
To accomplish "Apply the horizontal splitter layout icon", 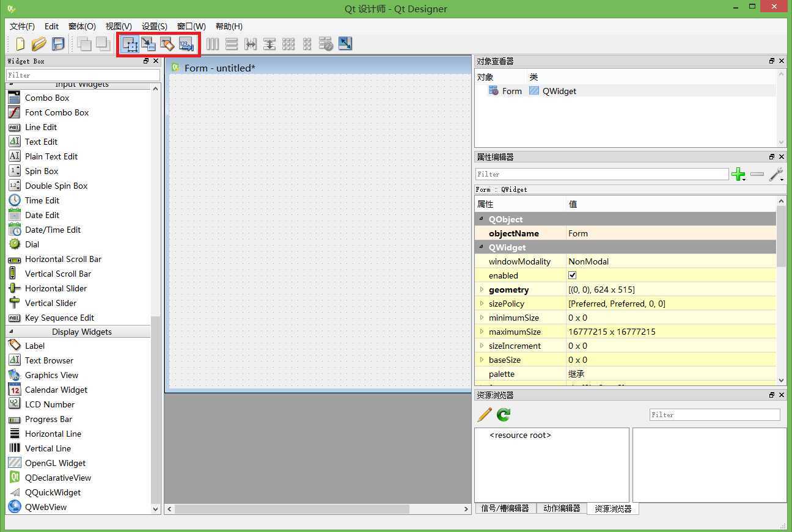I will click(251, 44).
